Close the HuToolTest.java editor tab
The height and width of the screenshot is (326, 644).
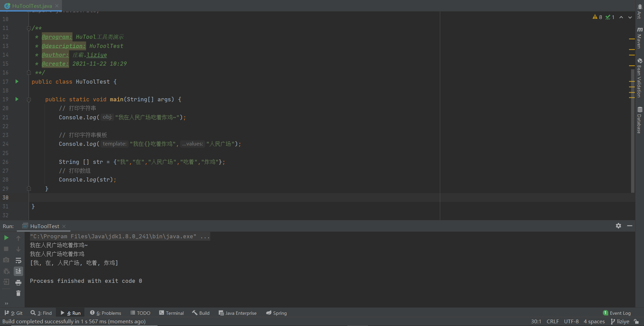pos(57,6)
